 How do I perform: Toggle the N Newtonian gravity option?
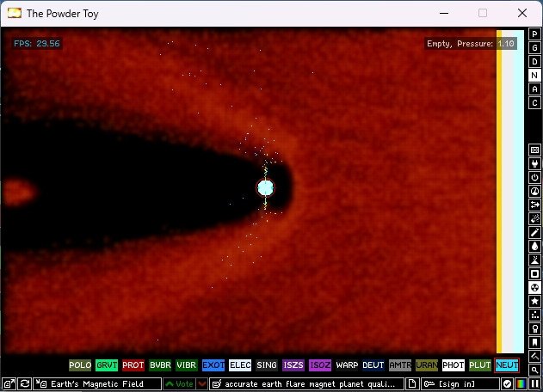[x=534, y=76]
